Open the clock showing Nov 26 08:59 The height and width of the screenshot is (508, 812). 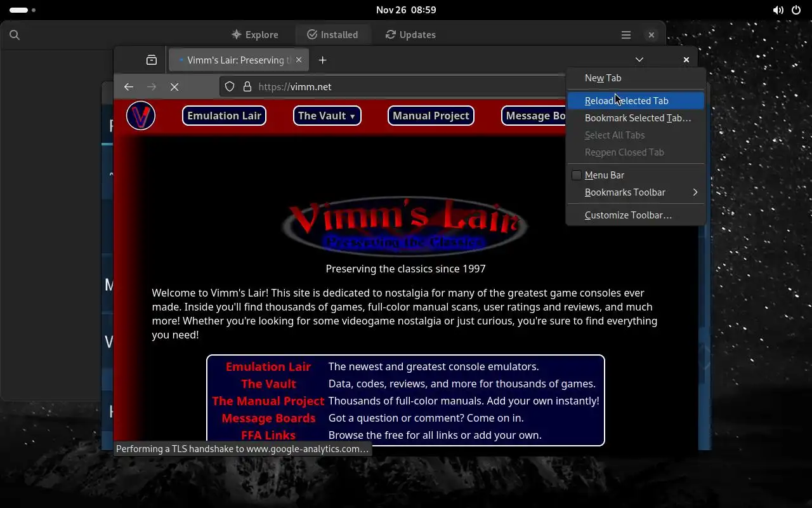coord(406,10)
